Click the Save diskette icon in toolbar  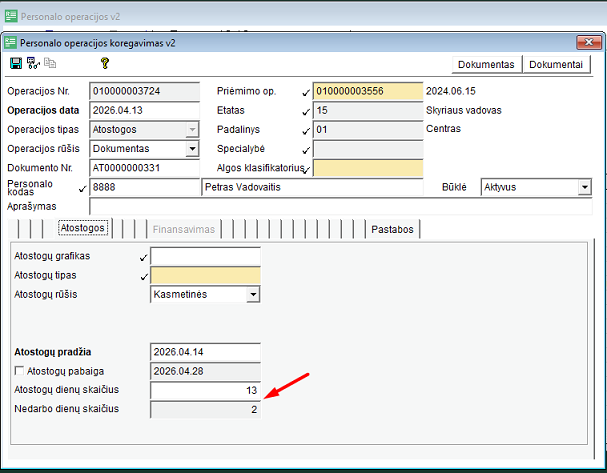[x=15, y=63]
